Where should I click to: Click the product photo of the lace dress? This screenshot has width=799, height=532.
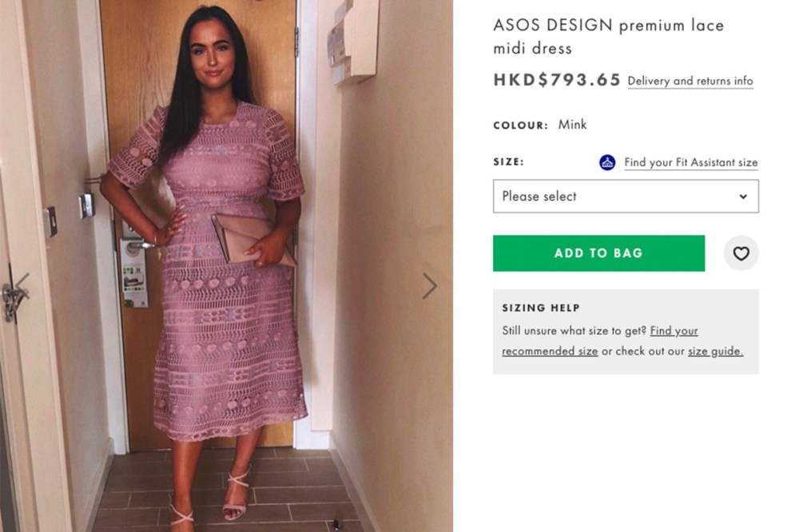click(x=226, y=266)
